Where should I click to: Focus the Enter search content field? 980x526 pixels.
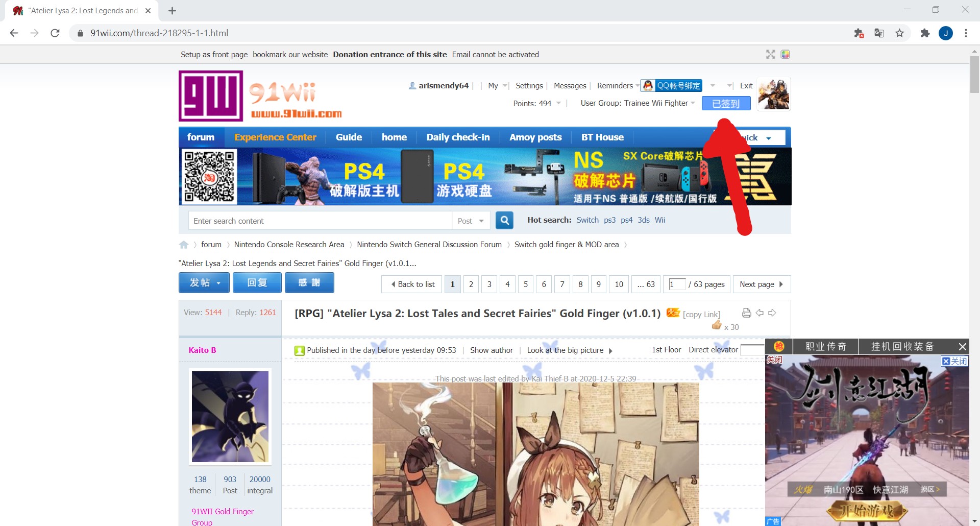click(x=320, y=221)
